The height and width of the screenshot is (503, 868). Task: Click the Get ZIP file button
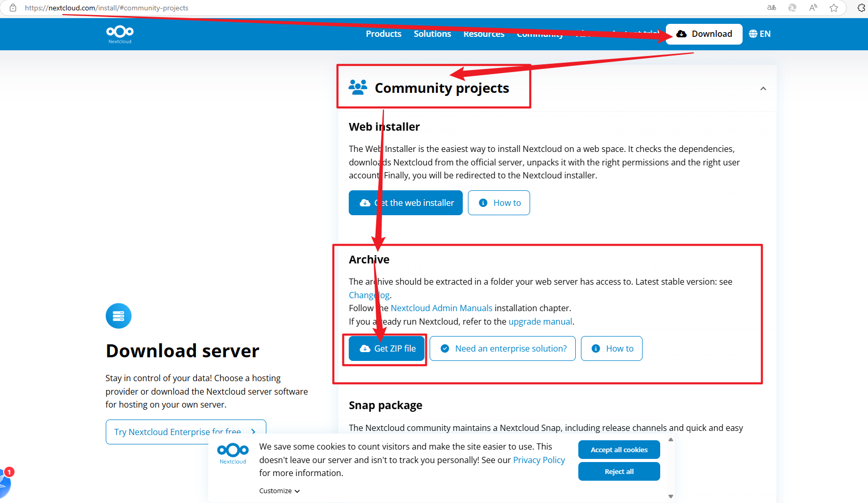coord(387,348)
